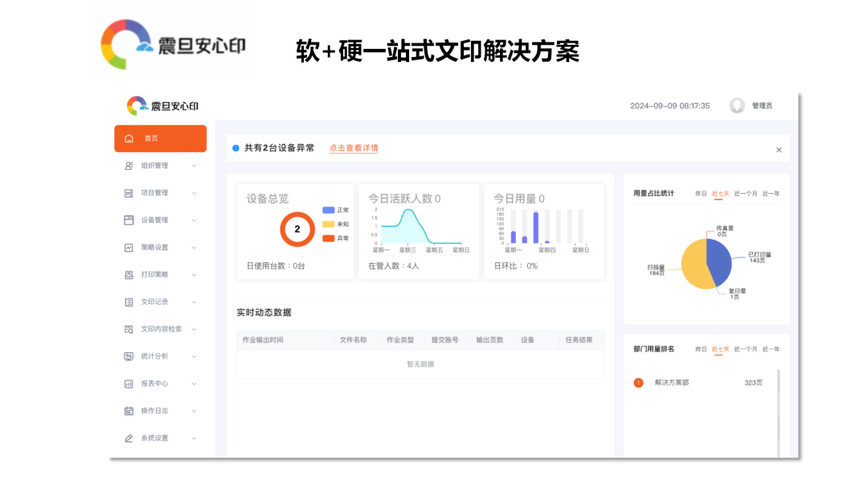Expand the 操作日志 chevron
The image size is (868, 489).
194,411
